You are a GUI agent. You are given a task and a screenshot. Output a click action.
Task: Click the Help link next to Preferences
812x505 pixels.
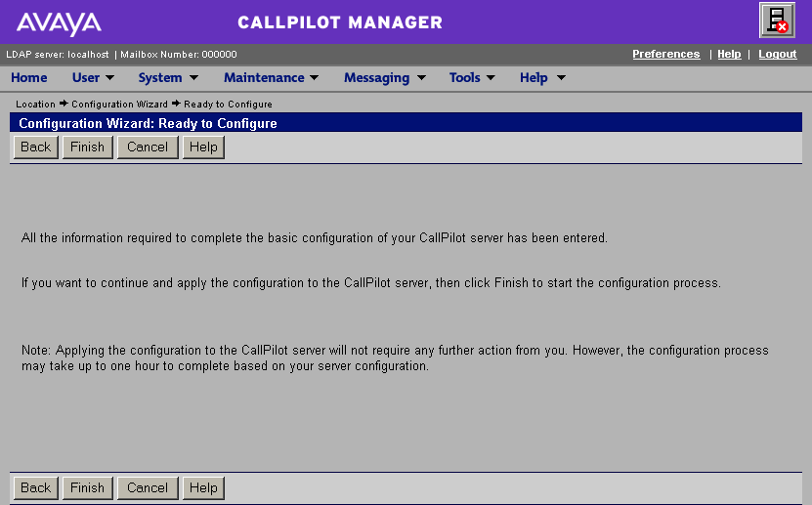pos(729,54)
